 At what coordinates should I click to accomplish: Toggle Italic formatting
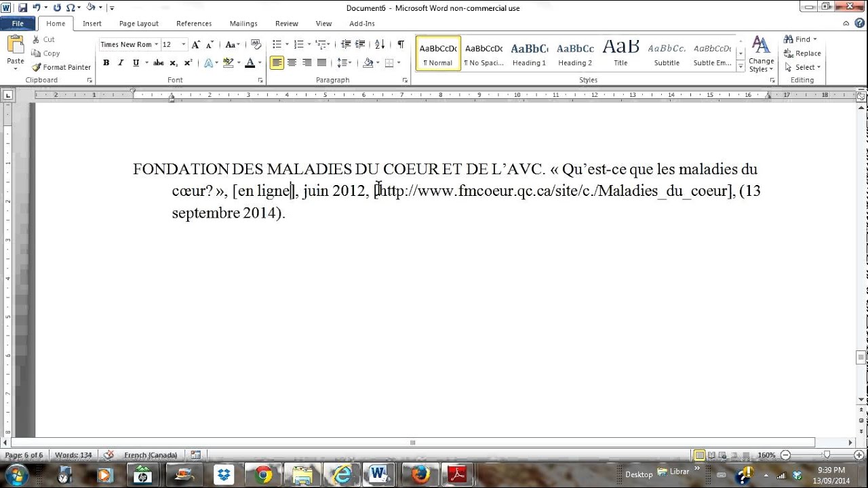(121, 63)
